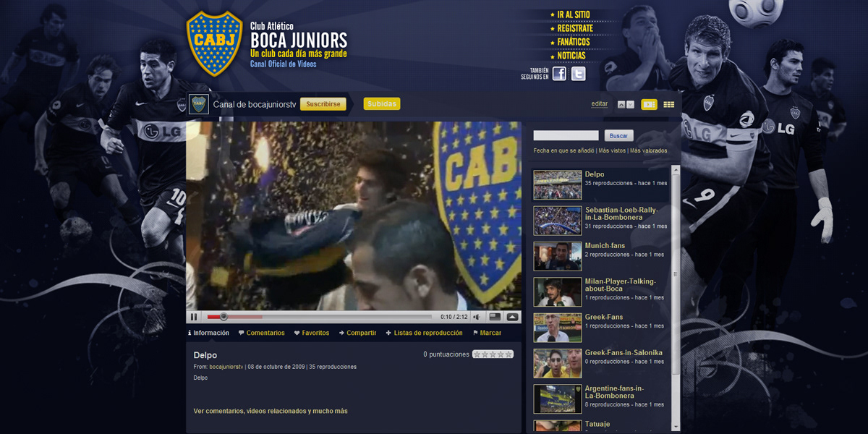868x434 pixels.
Task: Click the video list scrollbar thumb
Action: click(676, 275)
